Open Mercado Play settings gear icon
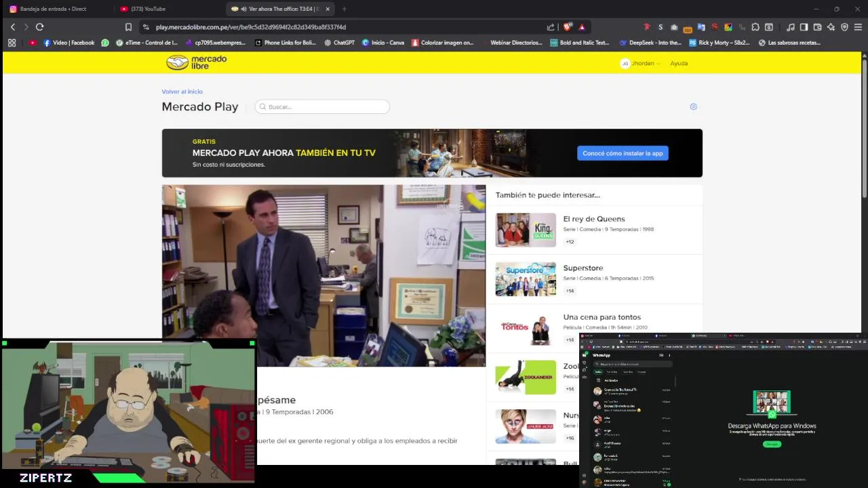 point(693,106)
